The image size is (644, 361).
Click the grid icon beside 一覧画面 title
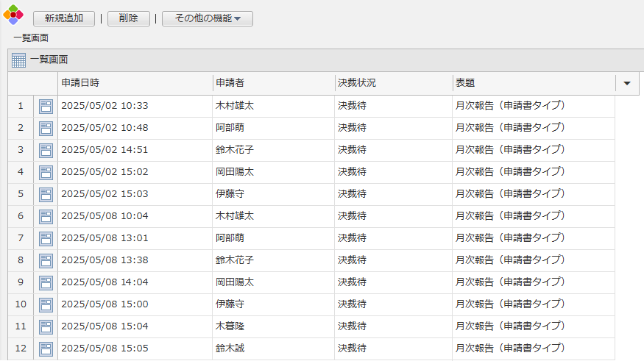point(18,60)
